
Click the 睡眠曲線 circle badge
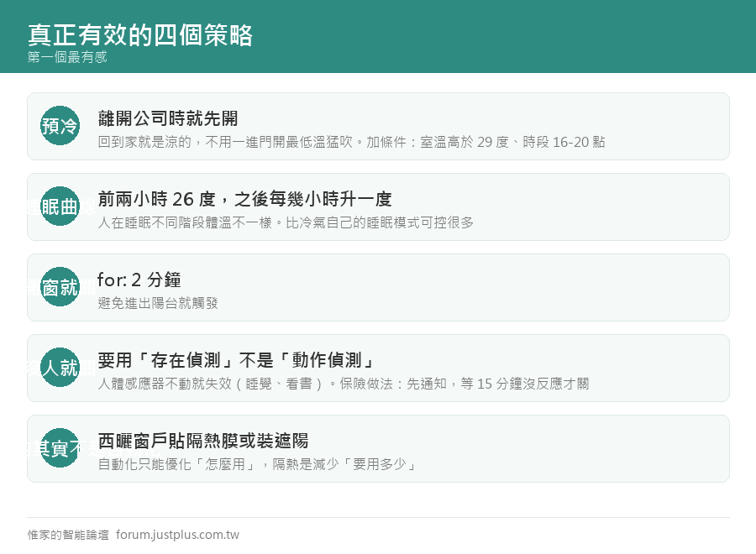point(60,206)
